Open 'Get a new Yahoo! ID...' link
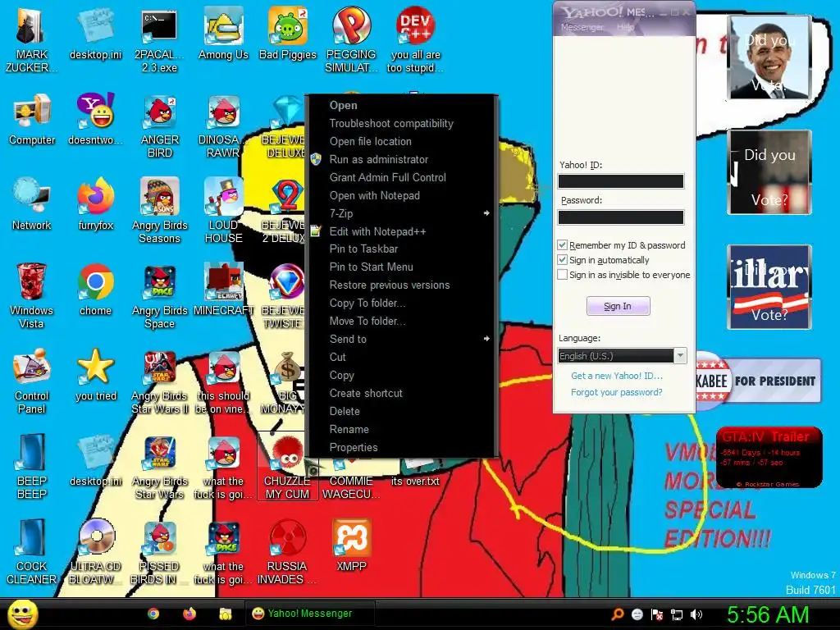 pos(617,376)
